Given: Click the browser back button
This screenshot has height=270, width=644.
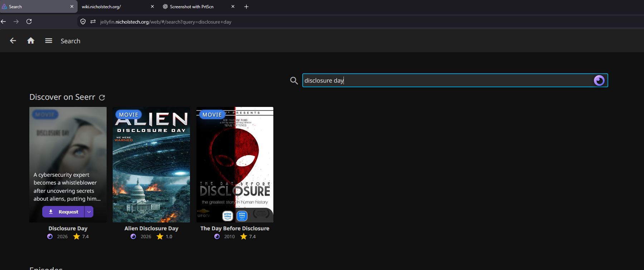Looking at the screenshot, I should click(x=4, y=22).
